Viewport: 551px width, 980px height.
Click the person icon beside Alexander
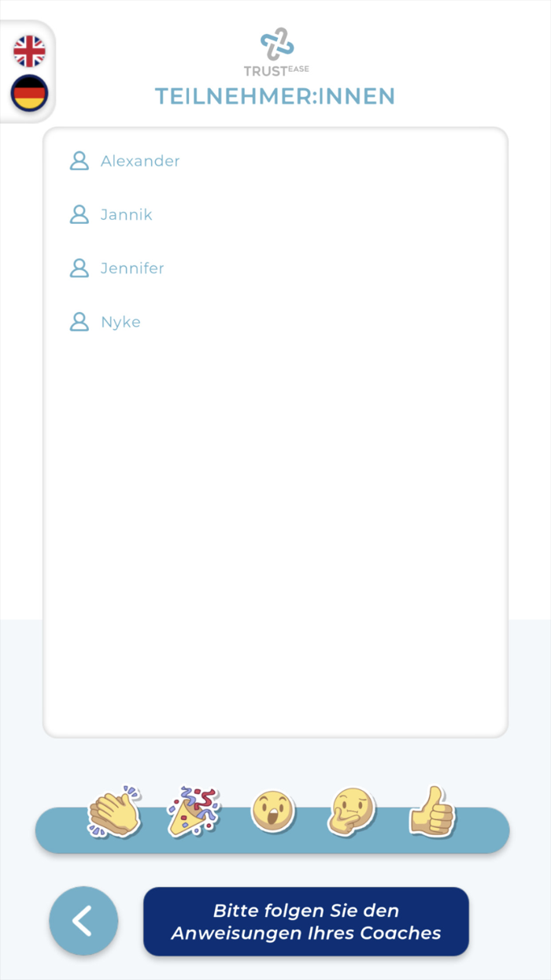click(x=80, y=161)
